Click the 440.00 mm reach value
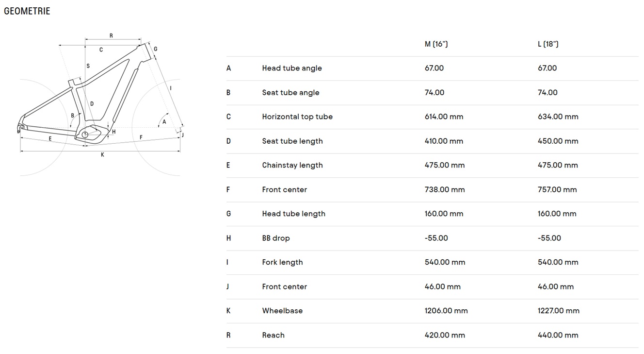The width and height of the screenshot is (644, 354). tap(558, 335)
